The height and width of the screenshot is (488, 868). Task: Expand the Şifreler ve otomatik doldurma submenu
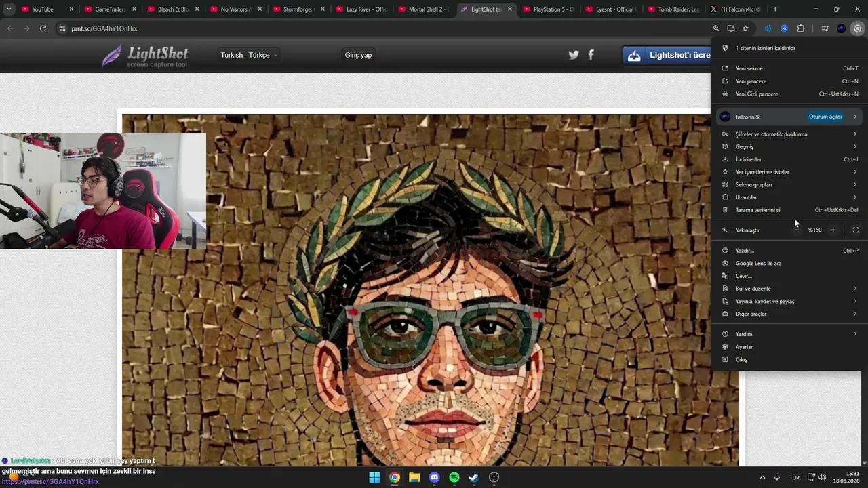789,134
